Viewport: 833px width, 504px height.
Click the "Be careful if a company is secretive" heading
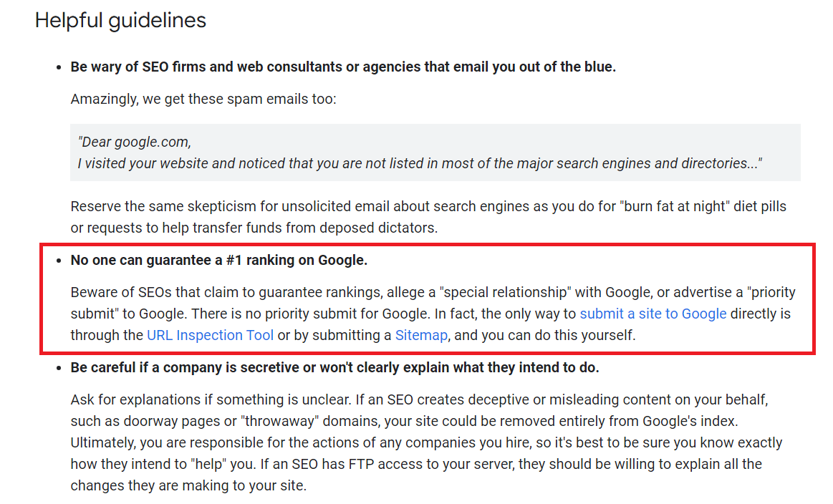pyautogui.click(x=334, y=368)
